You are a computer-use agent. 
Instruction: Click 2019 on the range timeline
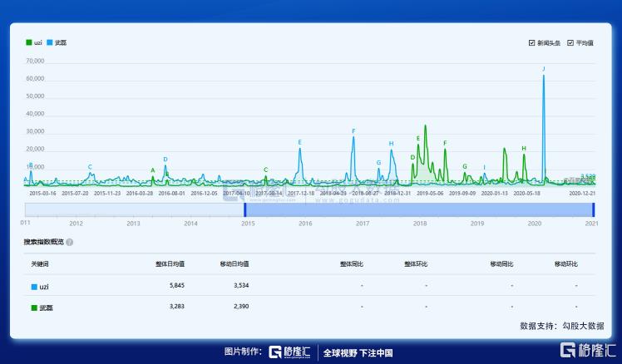(477, 224)
